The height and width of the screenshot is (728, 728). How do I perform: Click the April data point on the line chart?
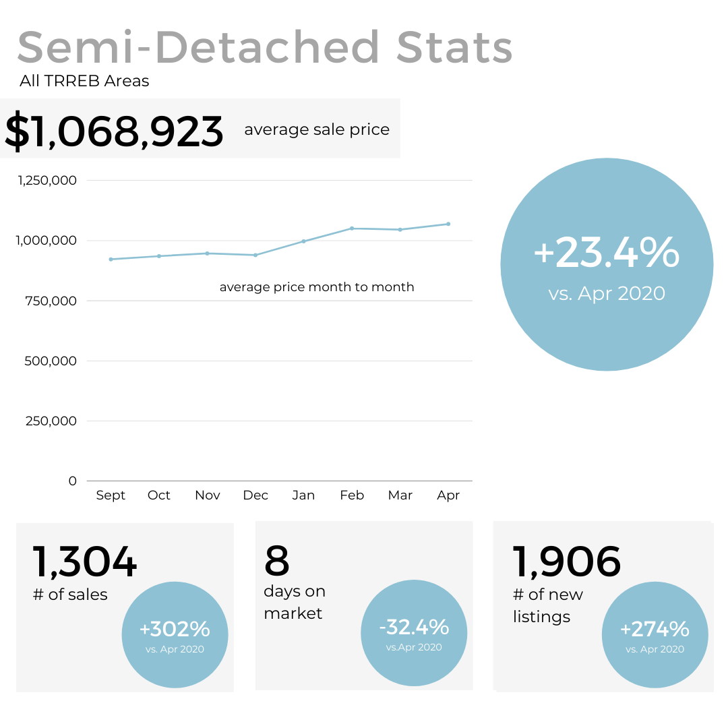[x=448, y=224]
